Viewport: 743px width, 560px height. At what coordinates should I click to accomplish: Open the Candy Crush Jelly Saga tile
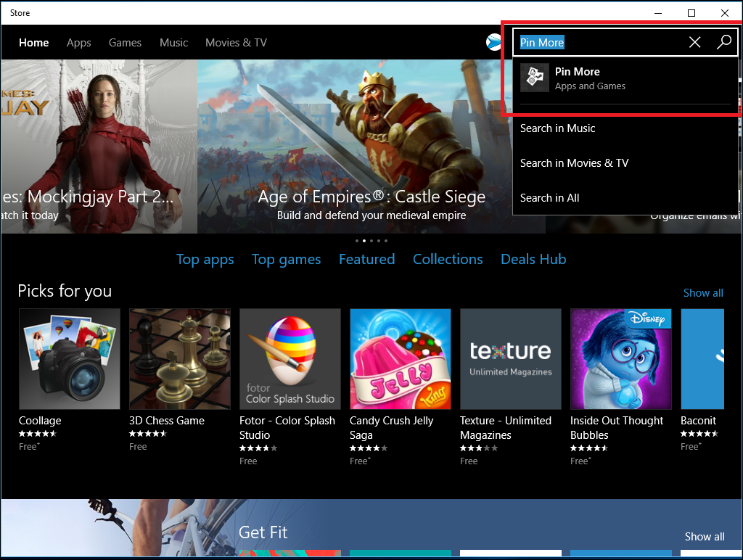click(401, 359)
